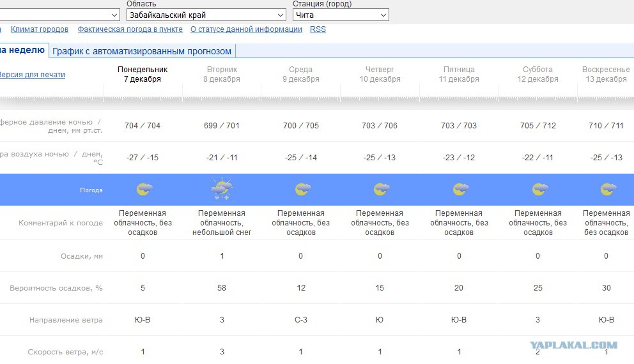Click pressure value 705 / 712
Screen dimensions: 634x364
coord(537,126)
